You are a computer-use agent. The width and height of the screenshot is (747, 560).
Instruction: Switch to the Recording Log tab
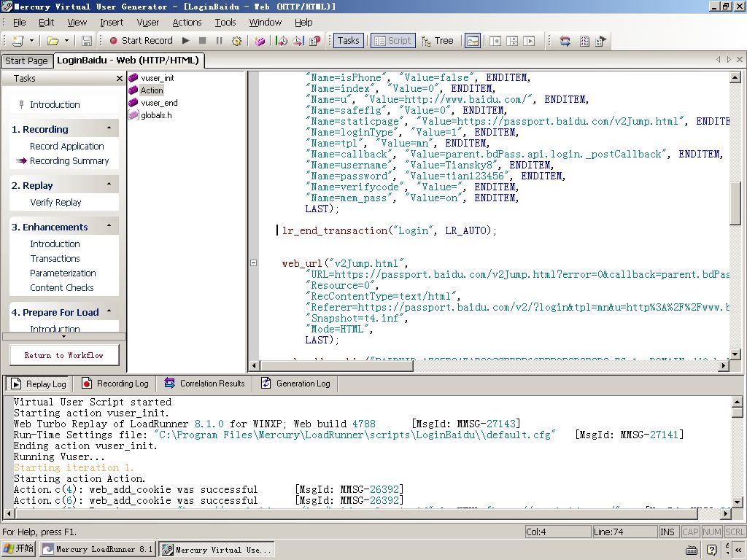tap(115, 384)
